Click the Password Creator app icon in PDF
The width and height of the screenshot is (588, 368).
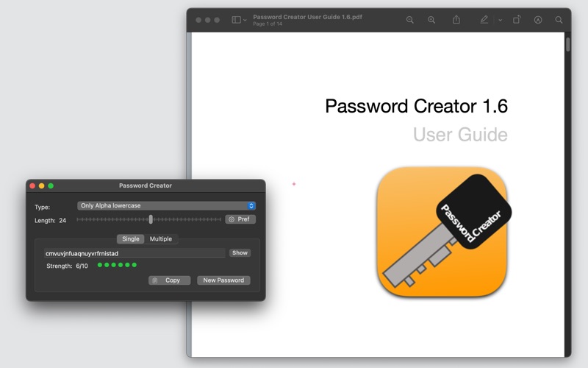(x=443, y=232)
